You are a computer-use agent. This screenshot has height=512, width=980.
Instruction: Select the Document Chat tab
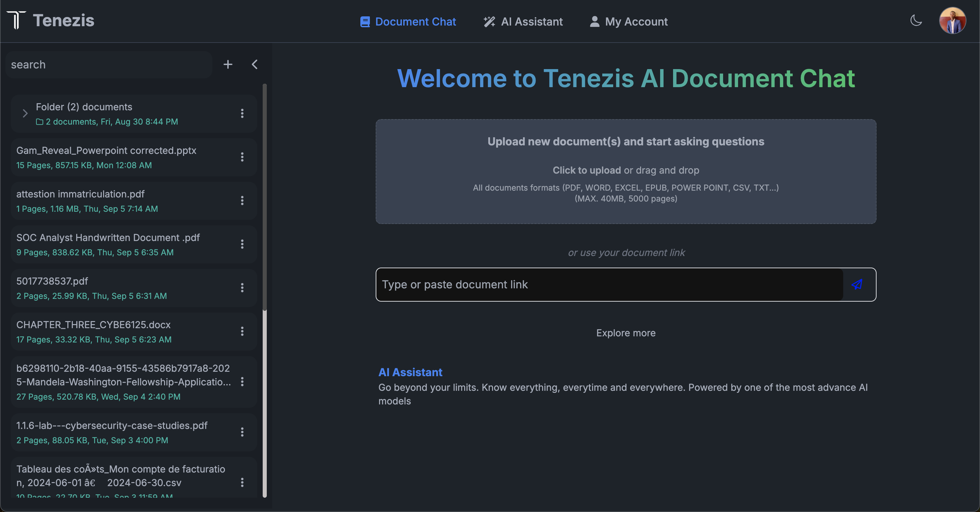pyautogui.click(x=408, y=22)
